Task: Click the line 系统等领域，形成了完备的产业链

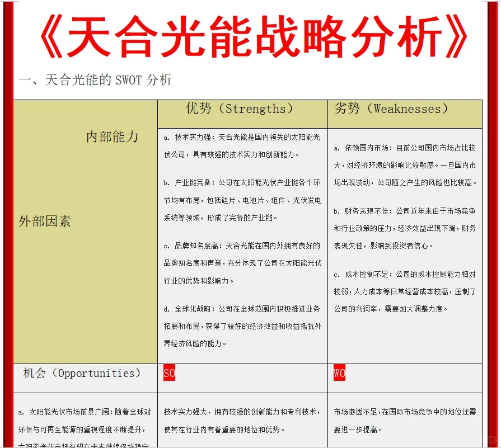Action: click(x=221, y=218)
